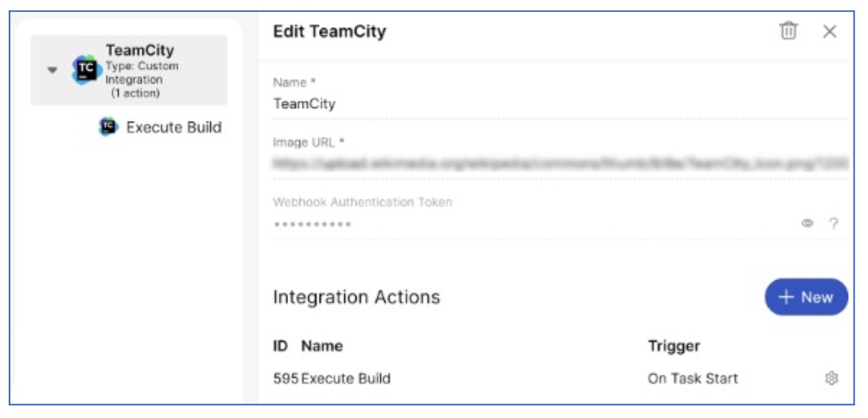Select the TeamCity integration tree item
The width and height of the screenshot is (868, 418).
point(128,70)
